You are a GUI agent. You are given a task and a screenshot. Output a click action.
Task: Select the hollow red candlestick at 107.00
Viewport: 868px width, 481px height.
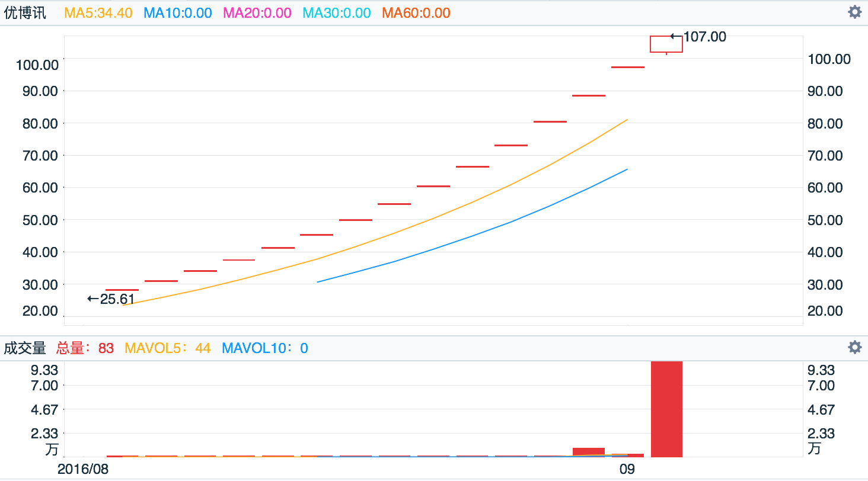point(666,44)
